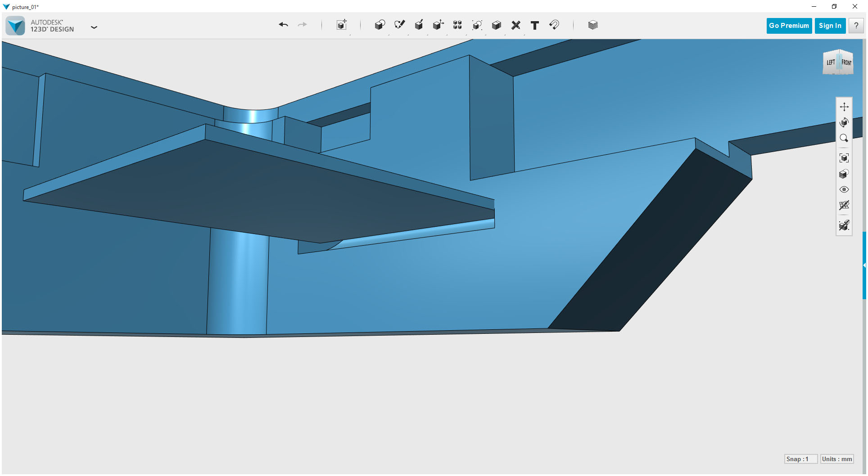This screenshot has width=868, height=476.
Task: Toggle sketch snapping visibility icon
Action: point(845,225)
